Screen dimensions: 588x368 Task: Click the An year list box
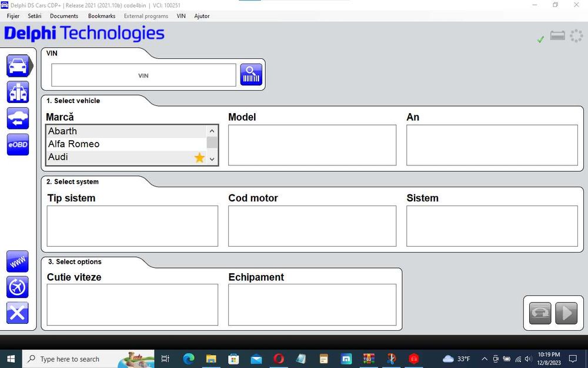click(x=492, y=145)
